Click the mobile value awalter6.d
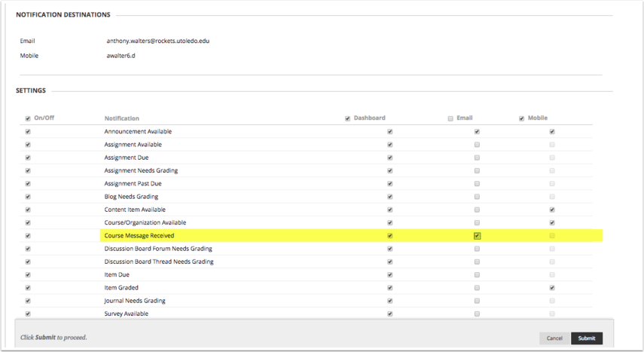The height and width of the screenshot is (352, 644). [x=121, y=56]
